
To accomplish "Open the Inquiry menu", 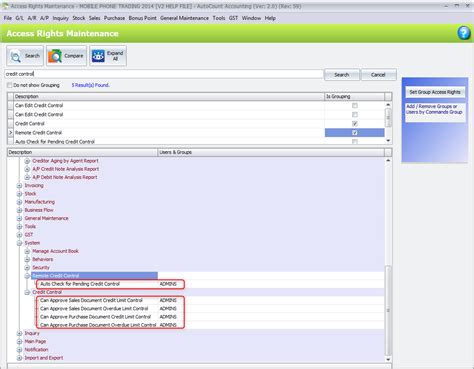I will [61, 18].
